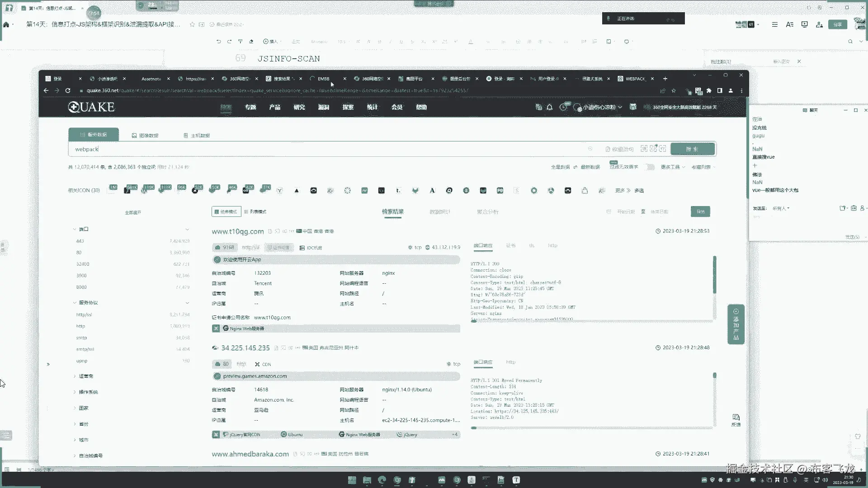This screenshot has width=868, height=488.
Task: Expand the 运营商 filter group
Action: [x=86, y=376]
